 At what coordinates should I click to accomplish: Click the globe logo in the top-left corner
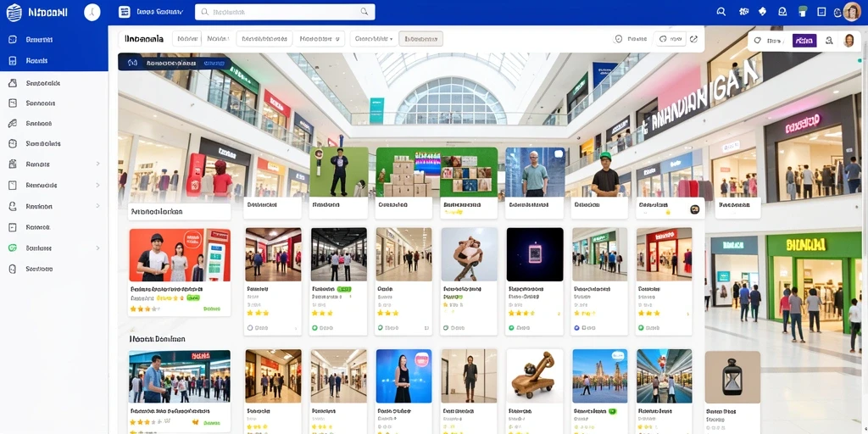pos(14,12)
